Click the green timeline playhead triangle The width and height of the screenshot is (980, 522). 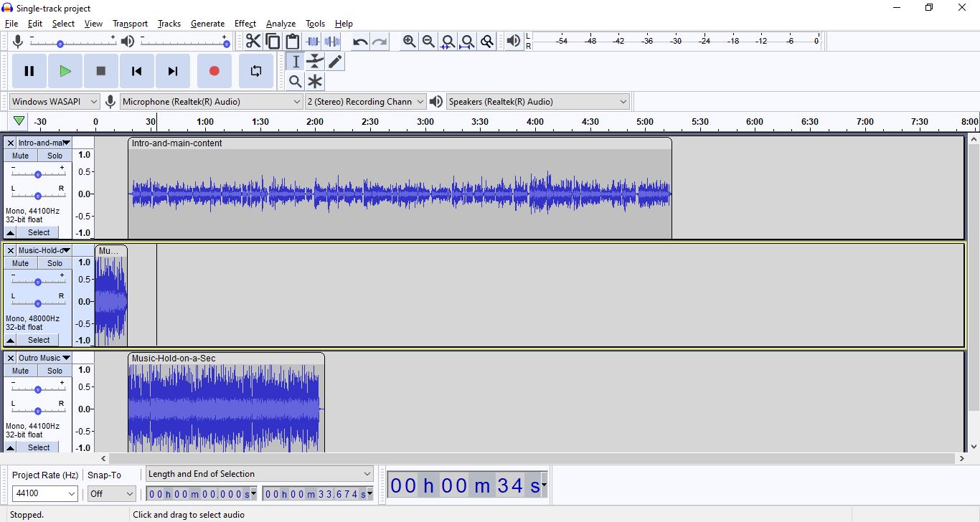19,121
